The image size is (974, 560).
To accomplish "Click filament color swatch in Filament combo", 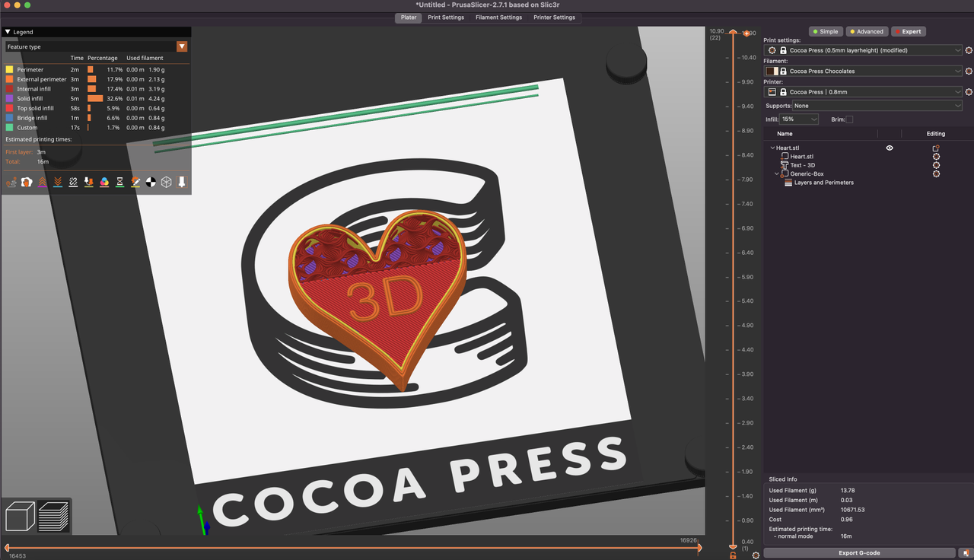I will click(x=772, y=71).
